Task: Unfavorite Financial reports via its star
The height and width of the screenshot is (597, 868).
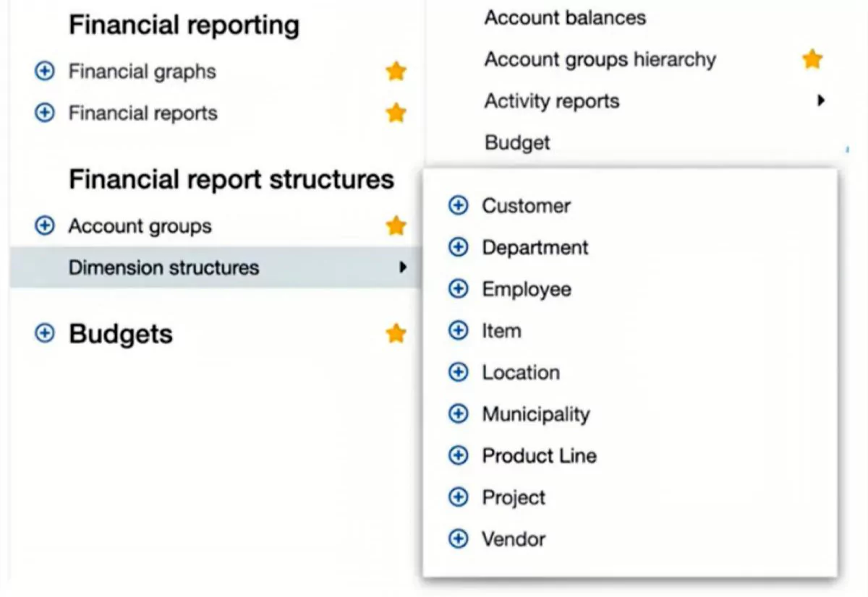Action: click(x=396, y=113)
